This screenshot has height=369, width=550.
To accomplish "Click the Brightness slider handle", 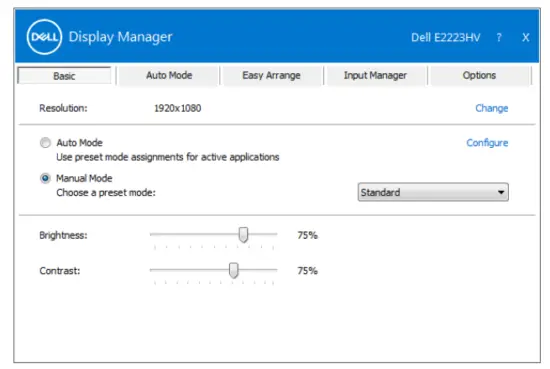I will tap(243, 235).
